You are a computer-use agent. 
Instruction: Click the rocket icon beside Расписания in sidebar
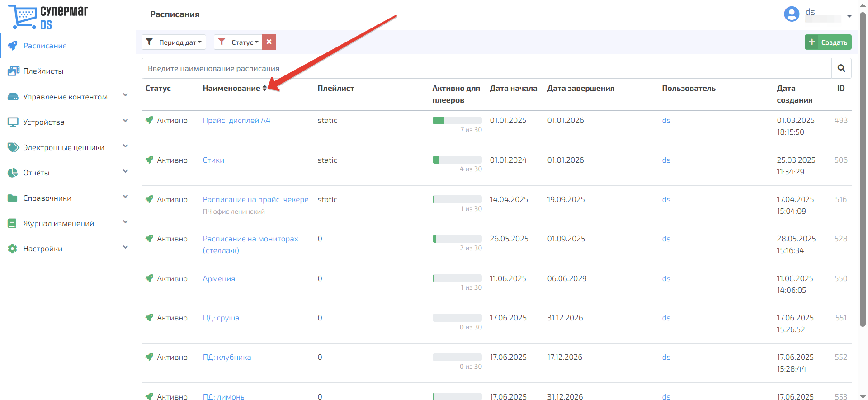[13, 46]
